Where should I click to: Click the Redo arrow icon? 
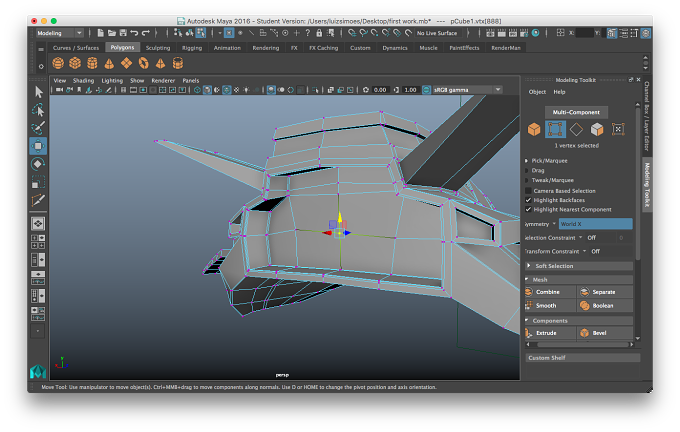[x=146, y=33]
